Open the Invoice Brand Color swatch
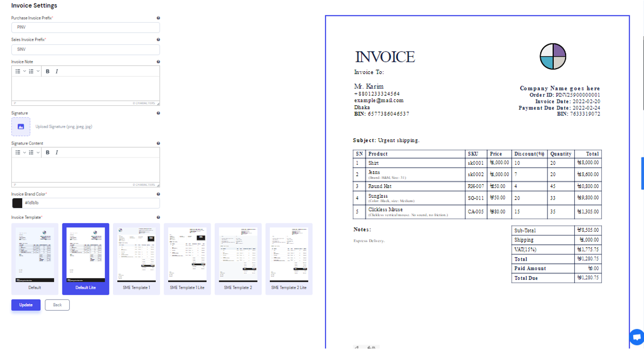 (x=17, y=202)
